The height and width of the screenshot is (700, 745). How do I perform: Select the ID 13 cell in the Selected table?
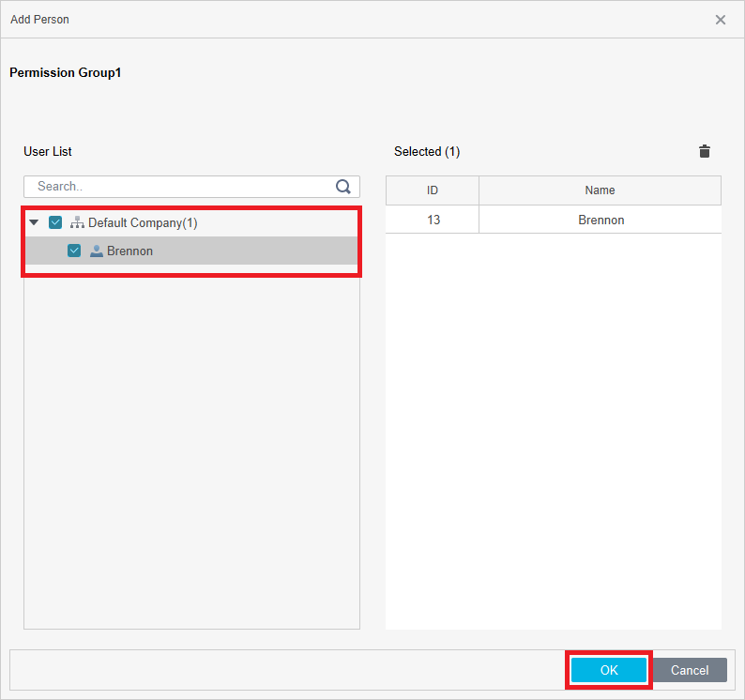[433, 220]
